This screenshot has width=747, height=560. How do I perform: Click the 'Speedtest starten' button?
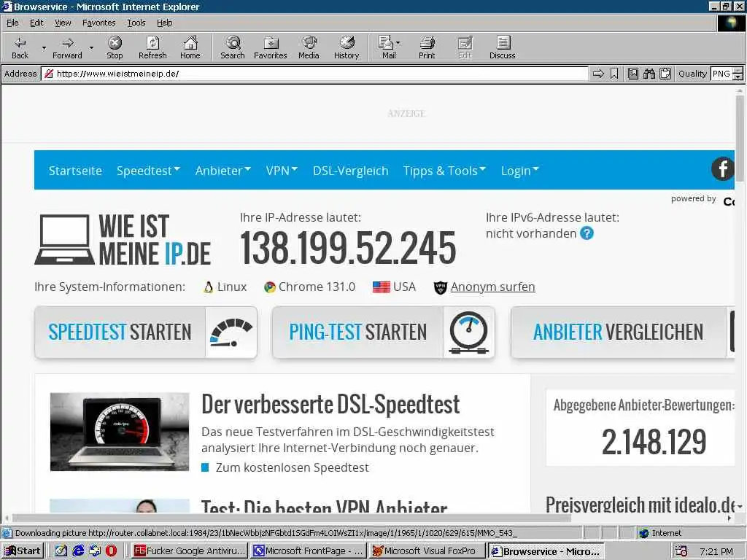pyautogui.click(x=146, y=332)
